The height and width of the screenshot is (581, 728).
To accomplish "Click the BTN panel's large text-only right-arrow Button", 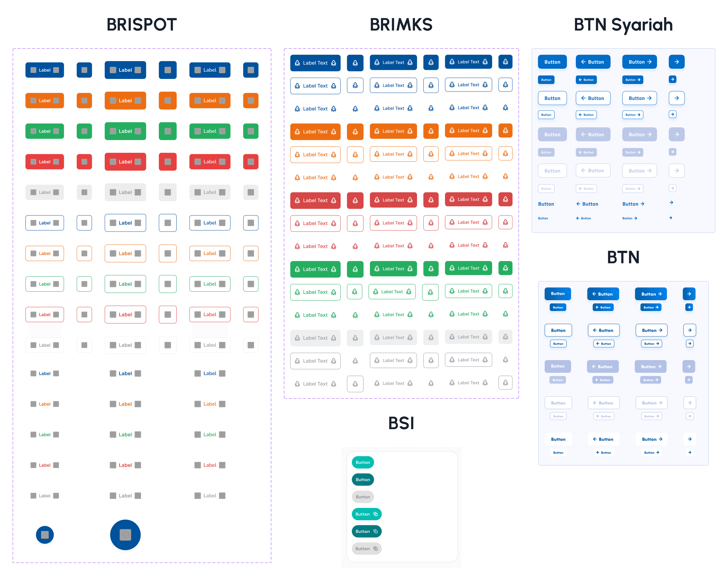I will pos(651,439).
